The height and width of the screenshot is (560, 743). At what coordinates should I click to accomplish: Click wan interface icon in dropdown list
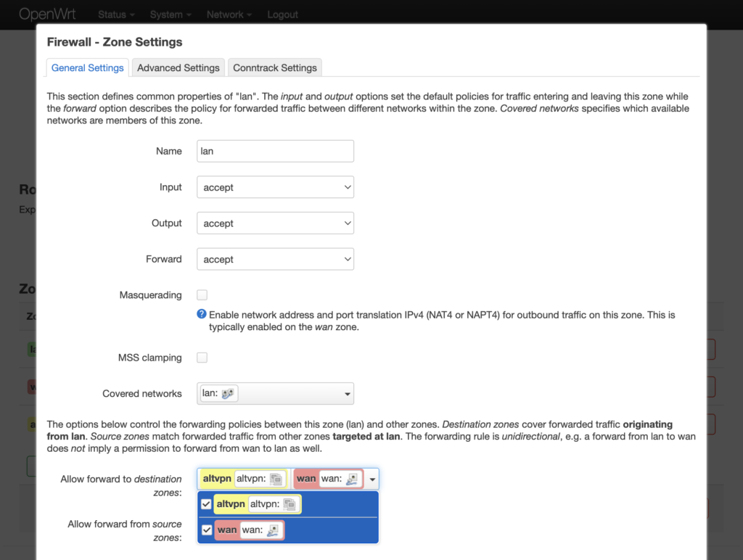click(273, 530)
